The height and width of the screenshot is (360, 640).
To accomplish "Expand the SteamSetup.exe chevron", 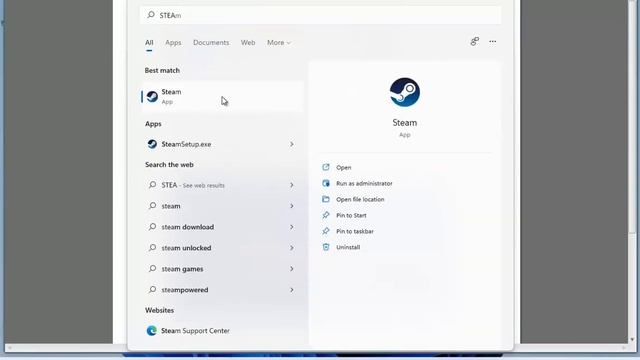I will click(x=291, y=144).
